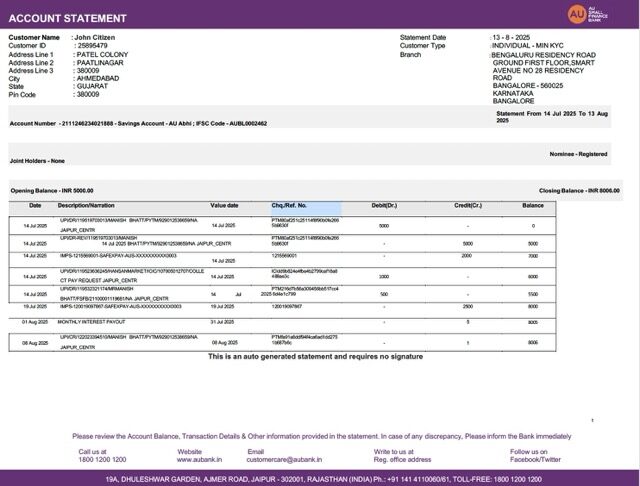Select the ACCOUNT STATEMENT heading
Image resolution: width=640 pixels, height=486 pixels.
click(68, 18)
